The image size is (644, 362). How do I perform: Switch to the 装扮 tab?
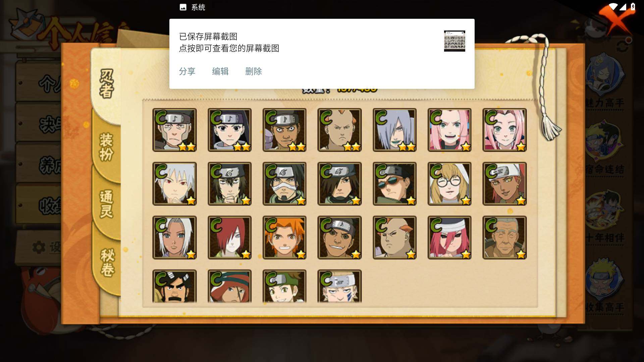(107, 147)
